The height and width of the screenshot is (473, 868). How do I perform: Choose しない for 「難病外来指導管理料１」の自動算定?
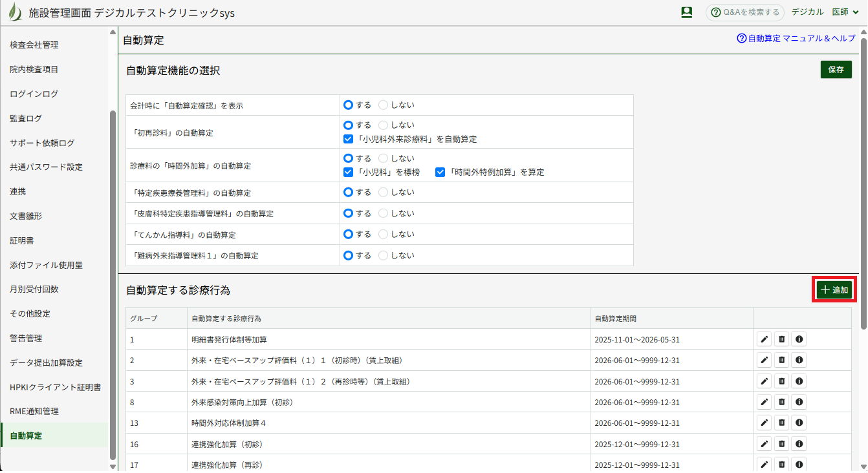click(384, 255)
